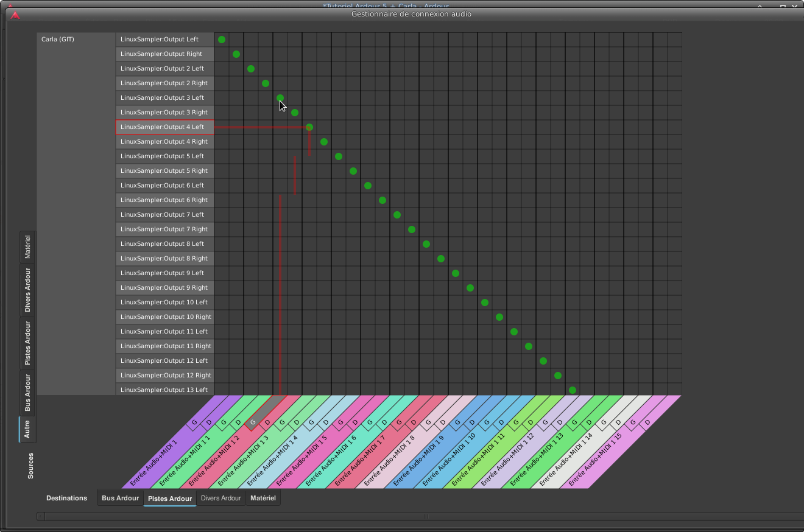Toggle the green dot on Output 7 Right row
Screen dimensions: 804x532
point(412,229)
